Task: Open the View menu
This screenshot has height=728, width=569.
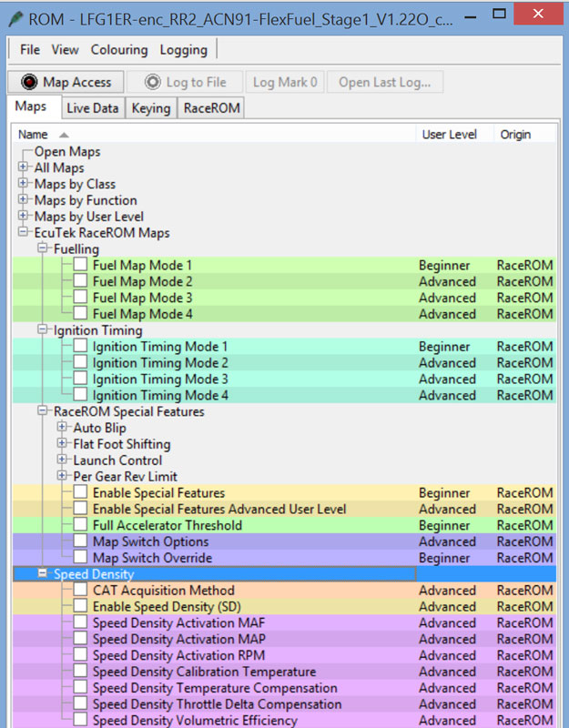Action: tap(65, 50)
